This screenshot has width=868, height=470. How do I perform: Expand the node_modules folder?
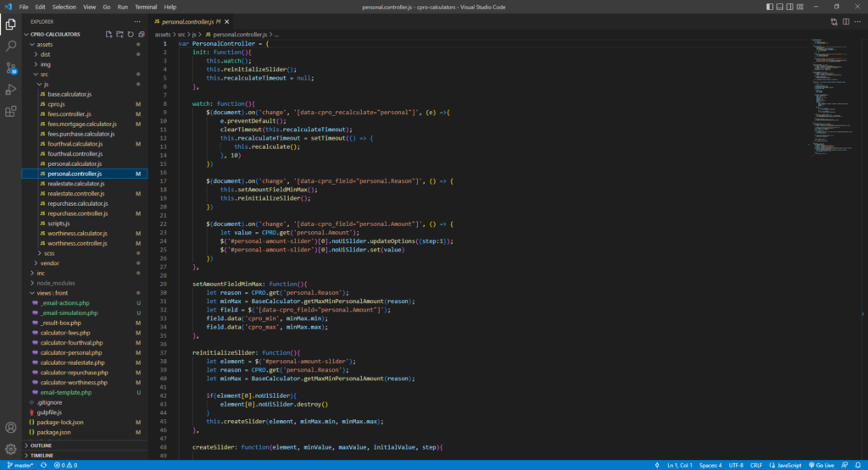tap(32, 283)
